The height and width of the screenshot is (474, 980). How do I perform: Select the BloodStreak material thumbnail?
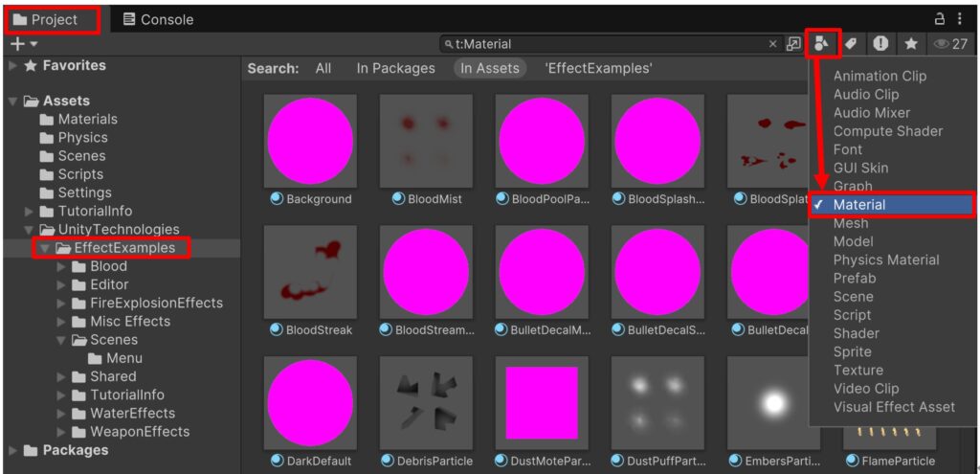click(310, 272)
